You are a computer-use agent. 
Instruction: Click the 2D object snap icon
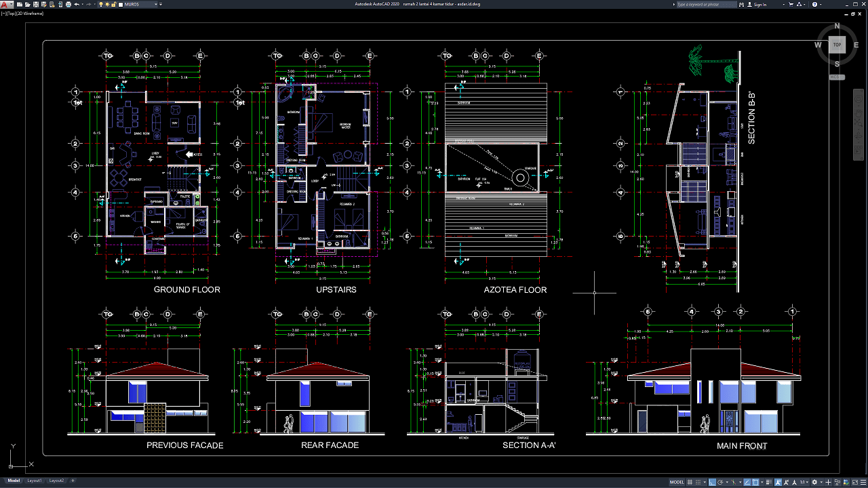tap(755, 482)
